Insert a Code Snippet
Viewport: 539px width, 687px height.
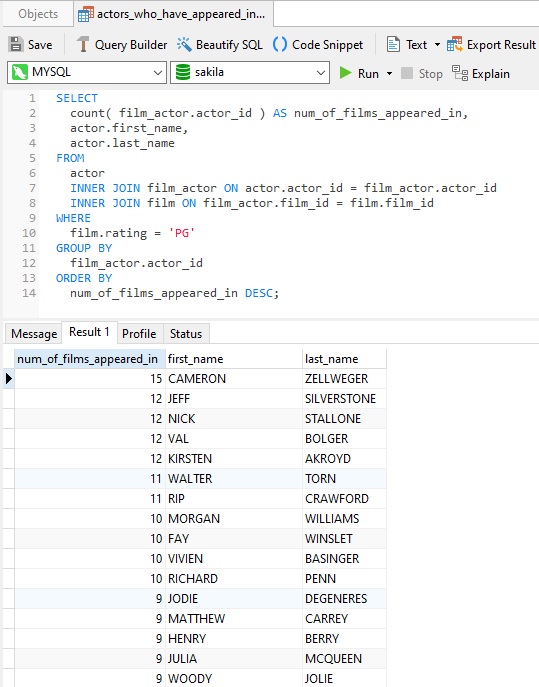[x=318, y=44]
